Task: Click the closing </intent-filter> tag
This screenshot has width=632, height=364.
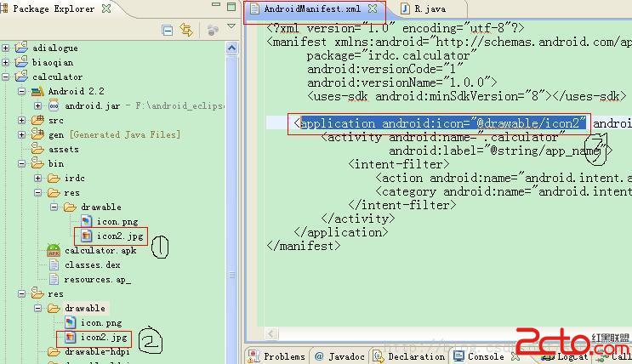Action: (x=401, y=205)
